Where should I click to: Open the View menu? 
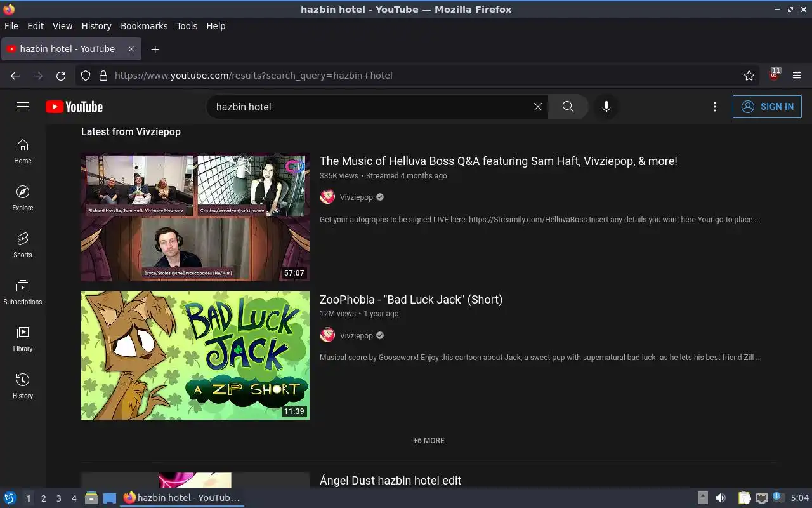(x=62, y=26)
